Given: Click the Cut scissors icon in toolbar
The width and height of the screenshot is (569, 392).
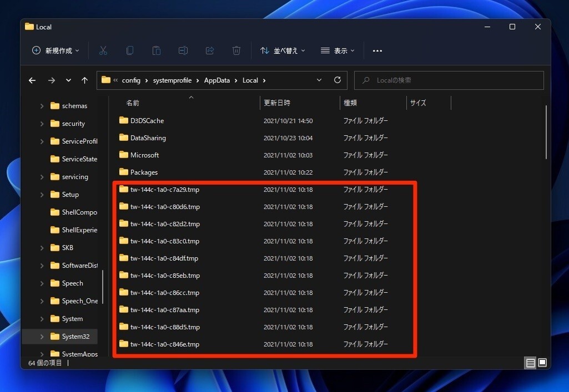Looking at the screenshot, I should [x=103, y=50].
